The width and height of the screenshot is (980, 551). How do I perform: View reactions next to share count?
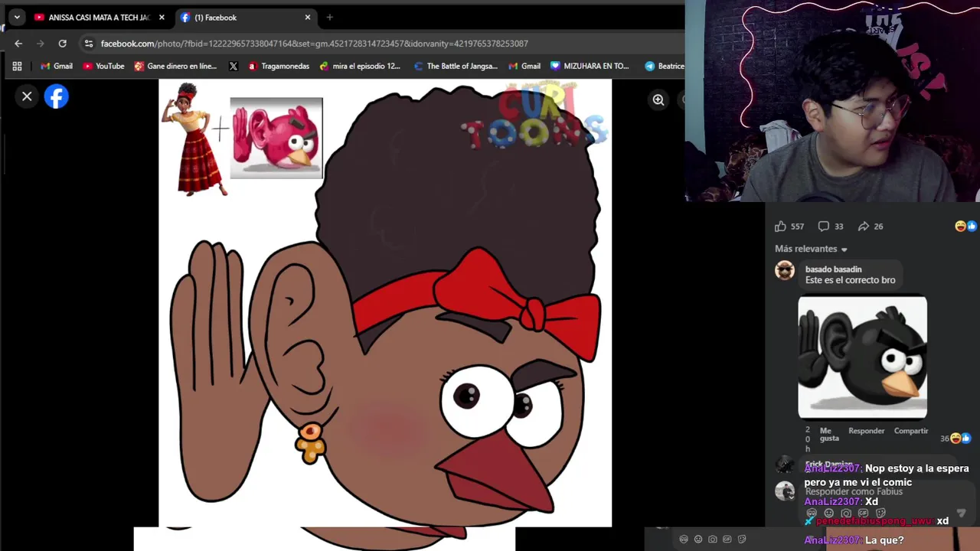click(965, 226)
